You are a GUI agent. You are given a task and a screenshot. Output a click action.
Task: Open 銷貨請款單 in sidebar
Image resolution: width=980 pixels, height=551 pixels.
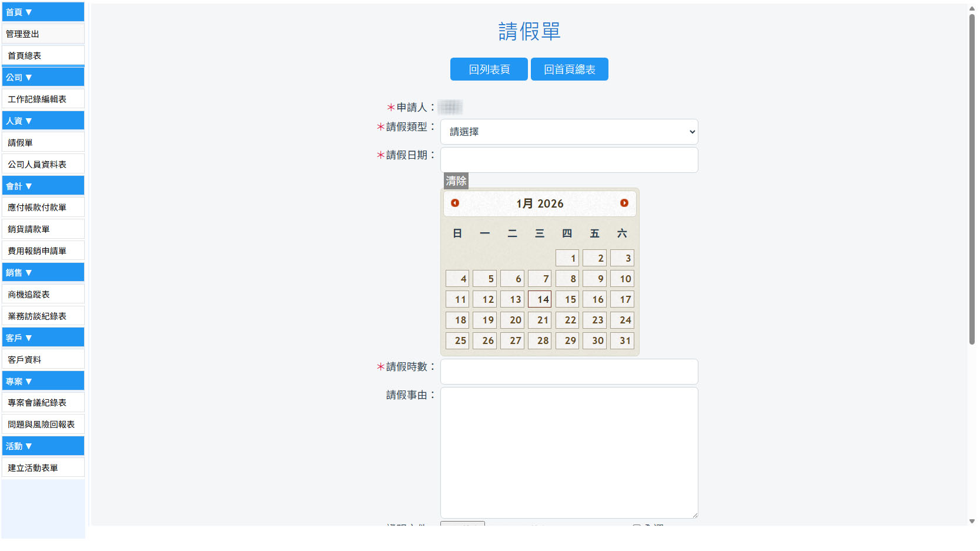point(43,229)
